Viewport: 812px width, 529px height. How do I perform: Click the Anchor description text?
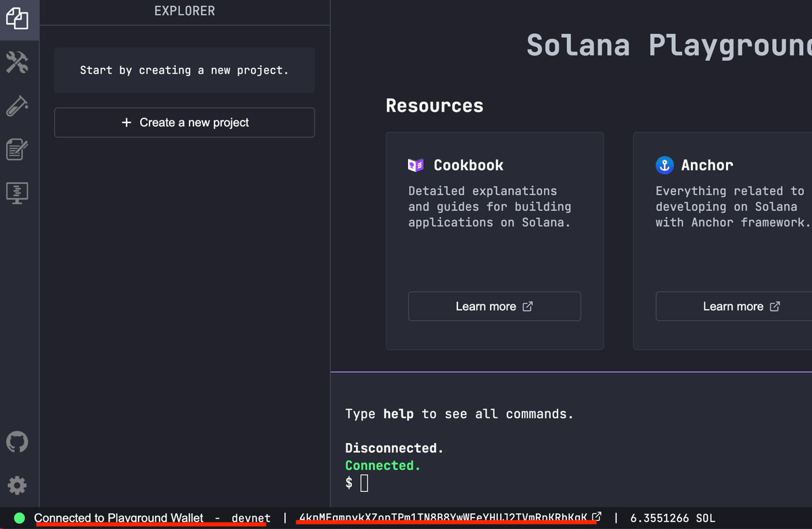(733, 206)
